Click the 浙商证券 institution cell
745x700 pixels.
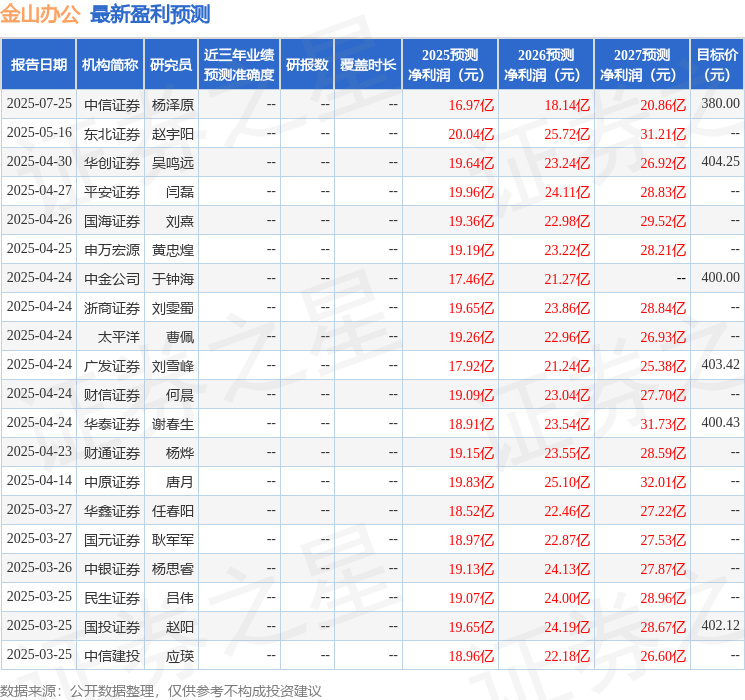coord(112,308)
